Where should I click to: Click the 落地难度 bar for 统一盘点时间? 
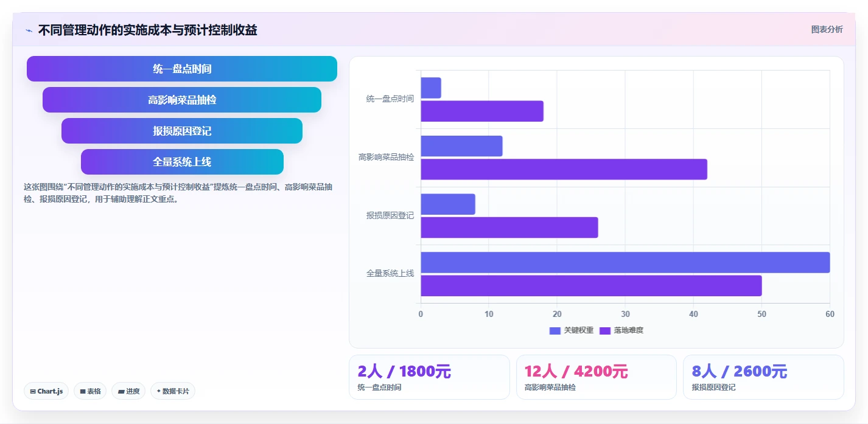pos(482,111)
